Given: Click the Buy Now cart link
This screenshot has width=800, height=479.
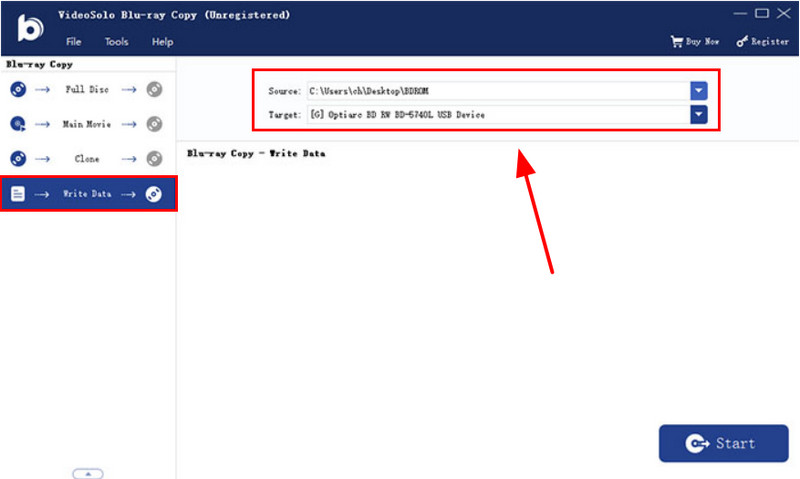Looking at the screenshot, I should [695, 41].
